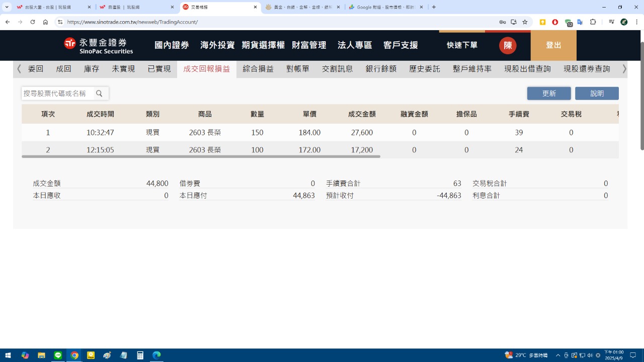The image size is (644, 362).
Task: Click the search magnifier icon
Action: 99,94
